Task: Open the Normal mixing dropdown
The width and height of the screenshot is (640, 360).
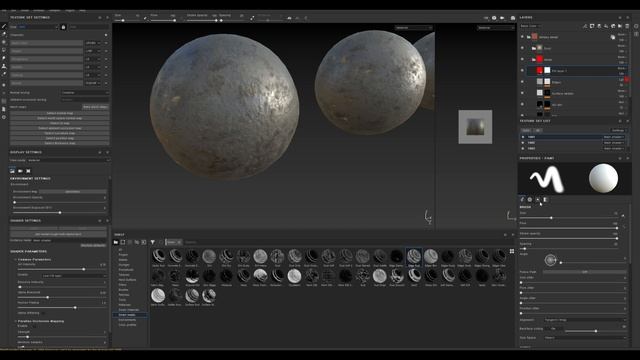Action: (x=85, y=93)
